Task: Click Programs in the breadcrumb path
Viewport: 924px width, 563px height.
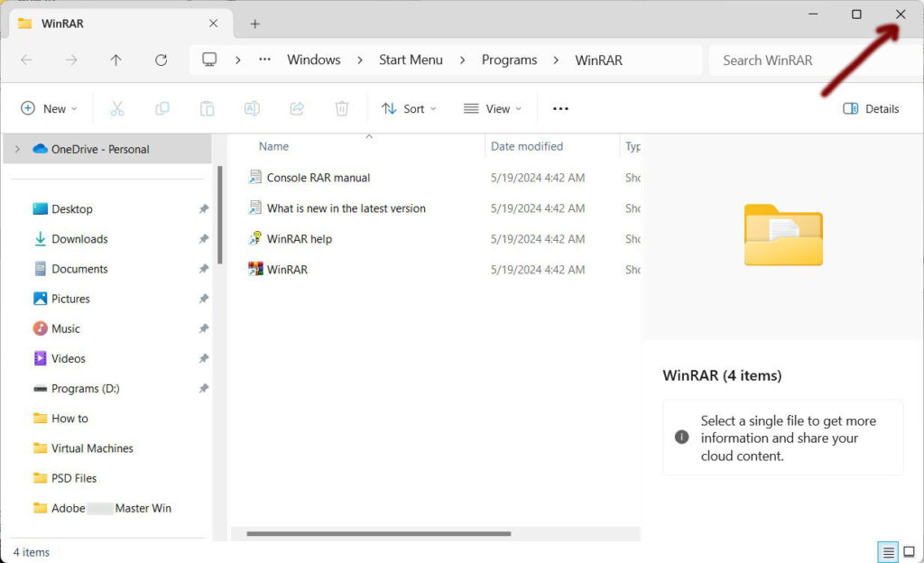Action: pyautogui.click(x=509, y=60)
